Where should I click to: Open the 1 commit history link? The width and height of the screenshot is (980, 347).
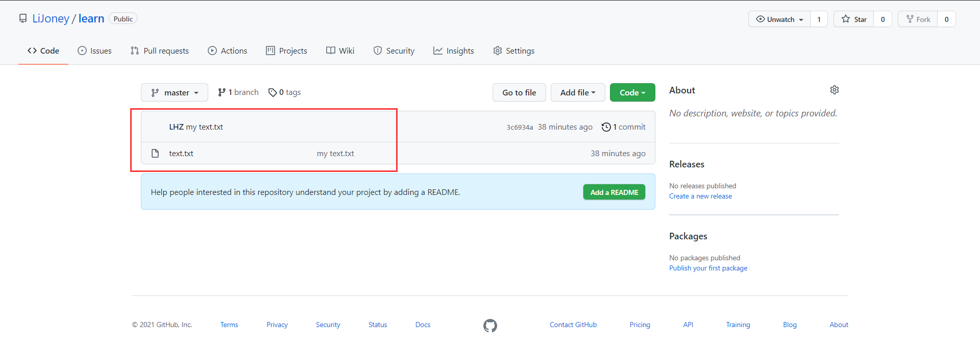(x=624, y=127)
